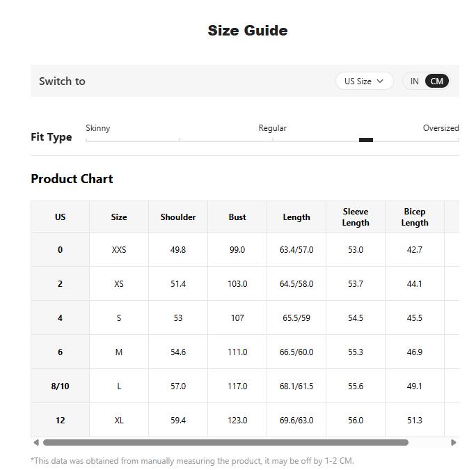
Task: Click the Regular fit label
Action: coord(272,128)
